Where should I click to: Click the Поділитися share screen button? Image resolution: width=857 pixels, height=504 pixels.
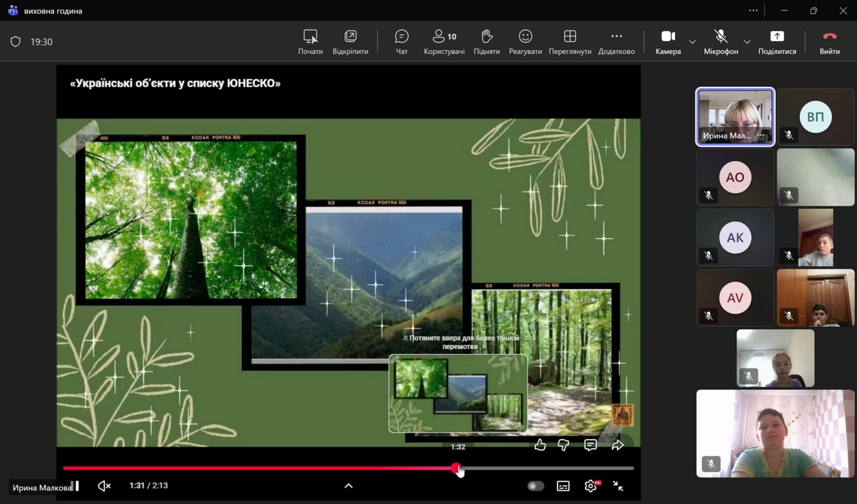(x=777, y=42)
